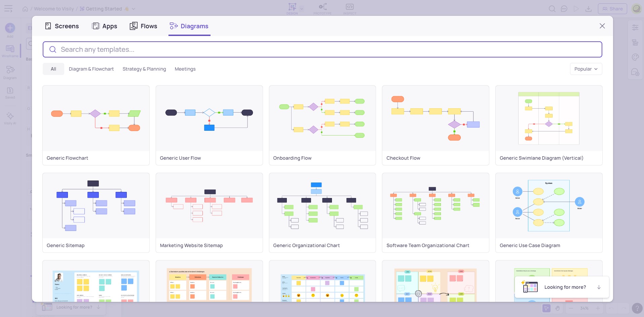Click background Looking for more? behind dialog
This screenshot has width=644, height=317.
(x=71, y=307)
